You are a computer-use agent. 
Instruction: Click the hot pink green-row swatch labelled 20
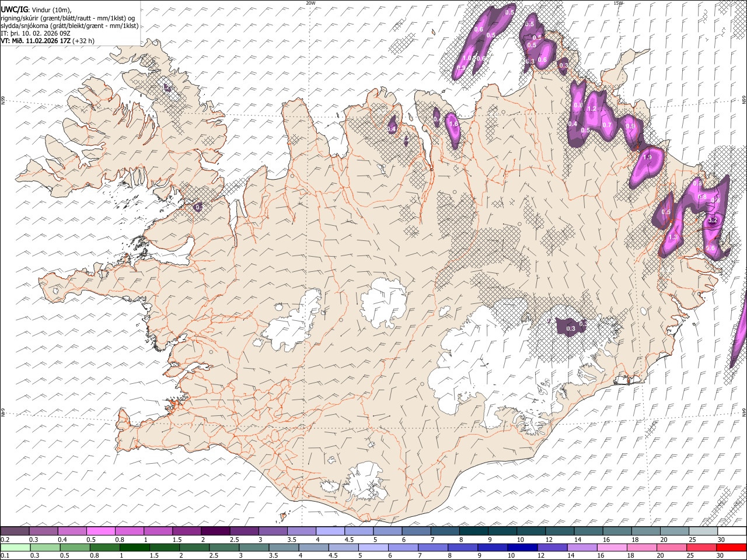pyautogui.click(x=671, y=547)
